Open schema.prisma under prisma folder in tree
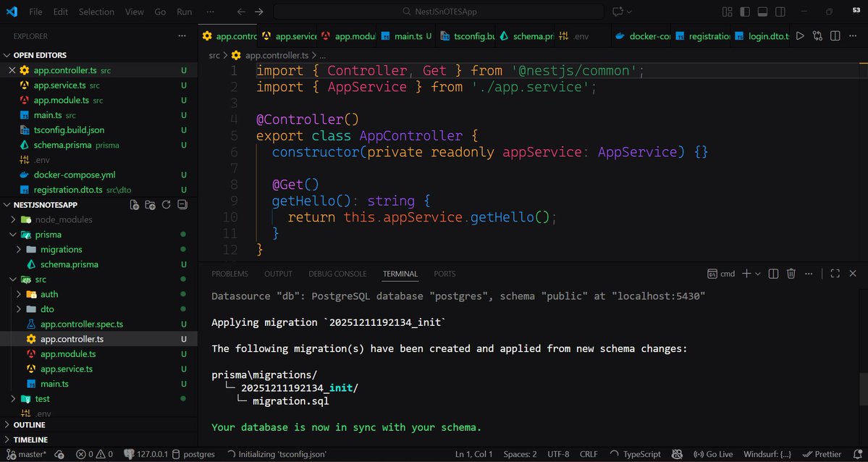The image size is (868, 462). (x=69, y=265)
